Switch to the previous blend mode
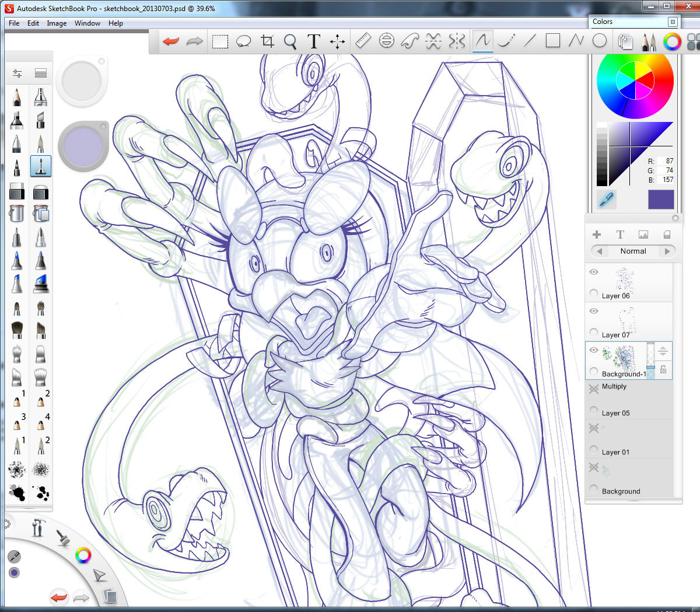The height and width of the screenshot is (612, 700). click(x=598, y=251)
